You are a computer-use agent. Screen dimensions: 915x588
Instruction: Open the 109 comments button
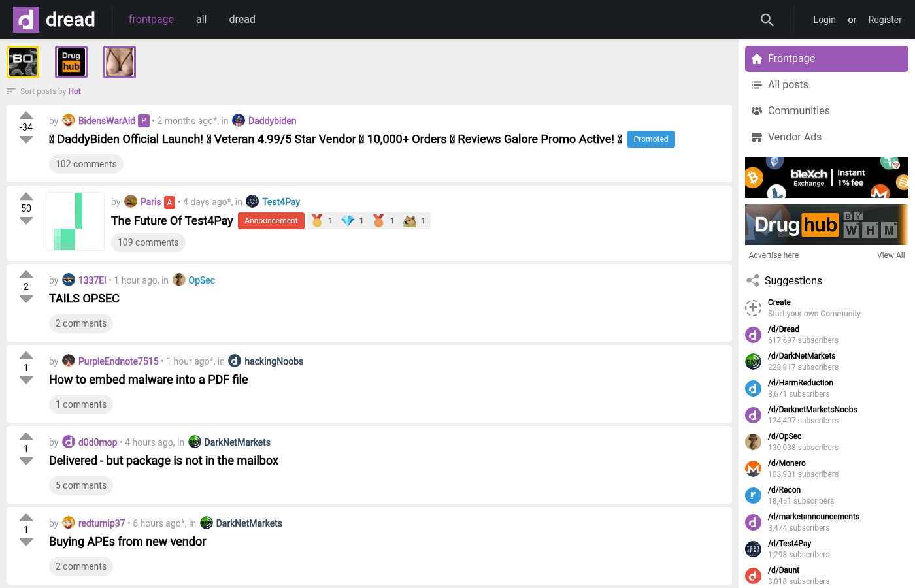coord(148,242)
